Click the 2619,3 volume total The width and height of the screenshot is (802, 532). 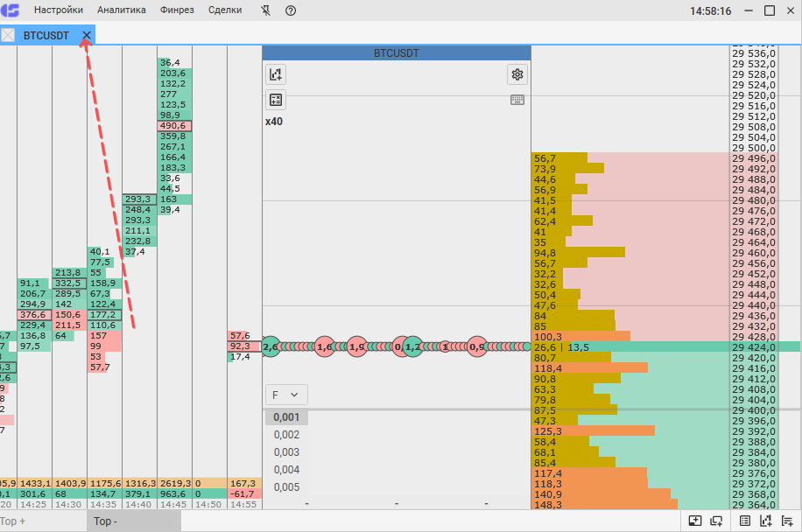point(174,484)
